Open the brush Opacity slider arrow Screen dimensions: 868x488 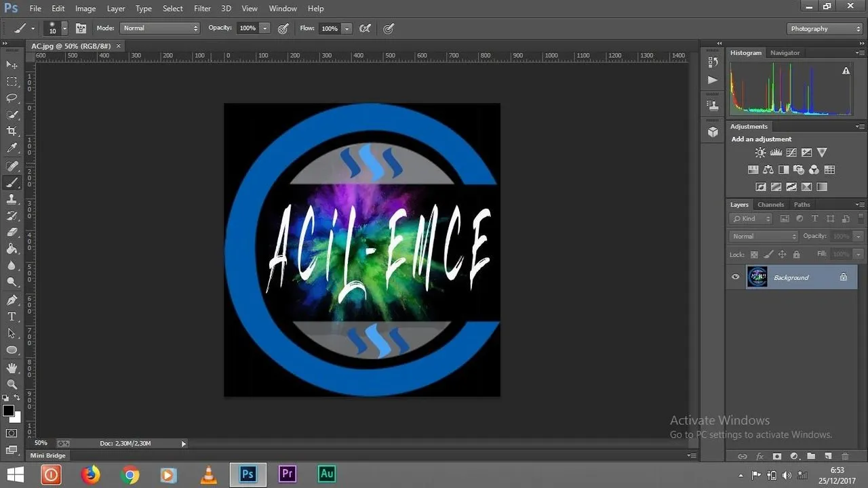point(265,28)
